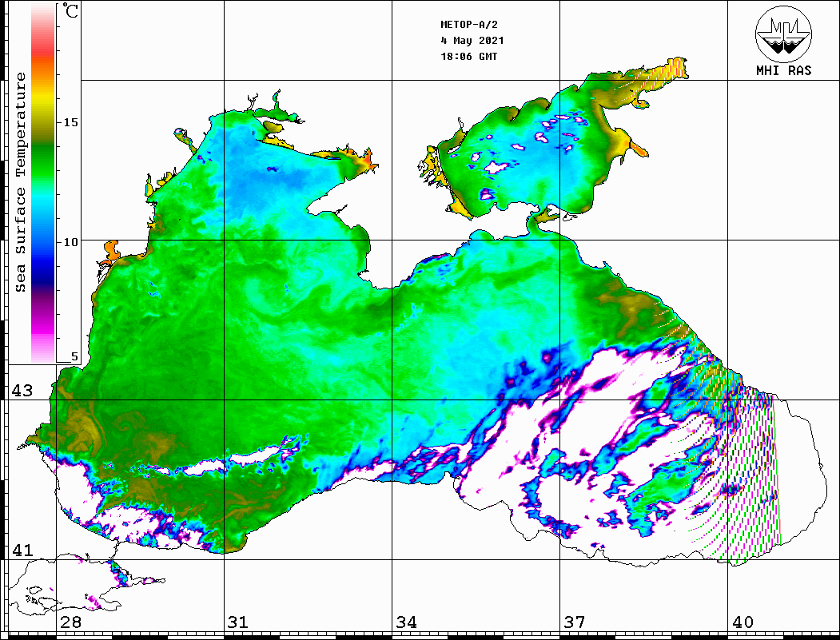Click the '5' tick label on legend
The height and width of the screenshot is (640, 840).
pos(74,356)
